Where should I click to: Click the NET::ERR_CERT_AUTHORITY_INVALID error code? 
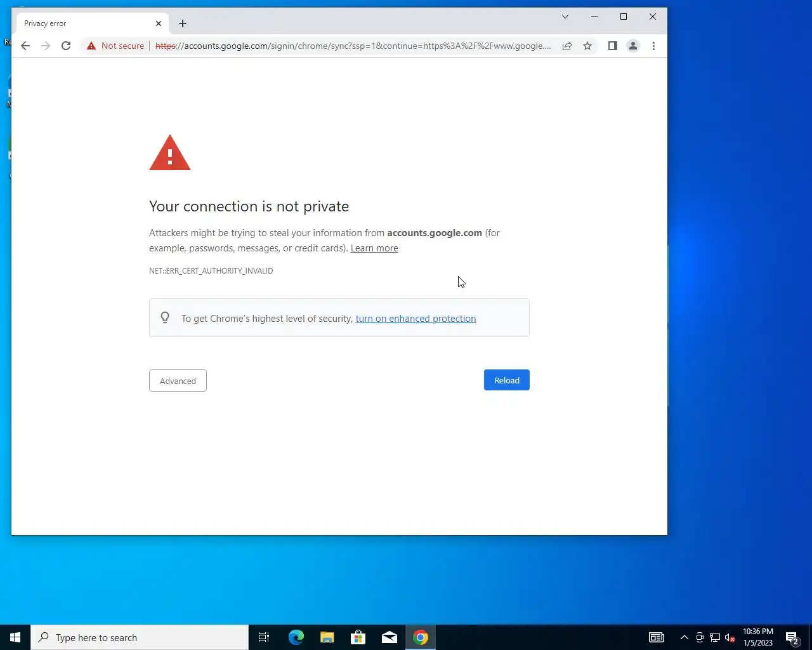point(211,271)
